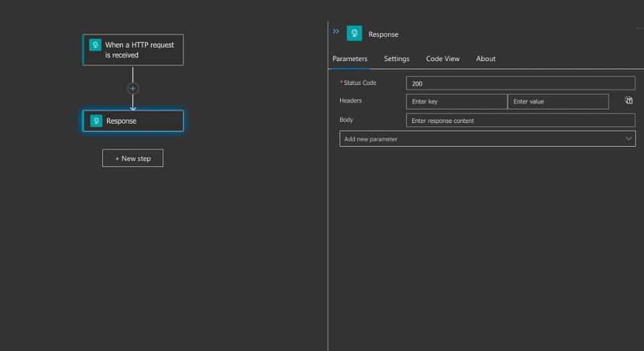Screen dimensions: 644x351
Task: Open the Code View tab
Action: tap(443, 59)
